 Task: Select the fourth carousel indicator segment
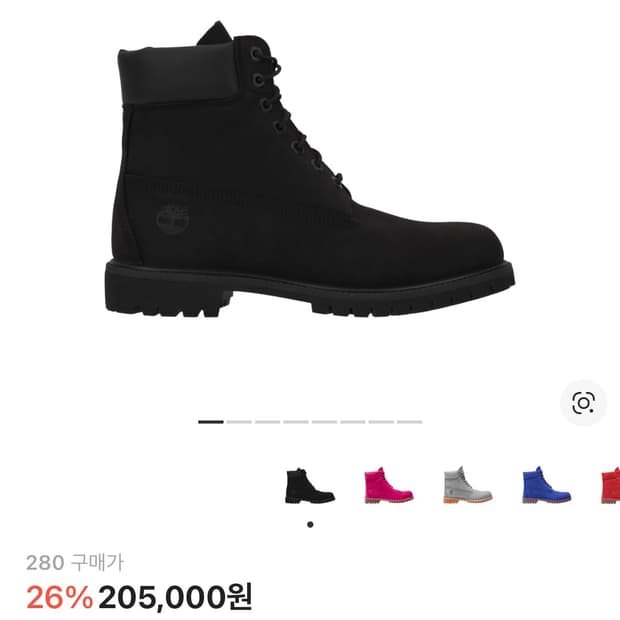click(296, 422)
